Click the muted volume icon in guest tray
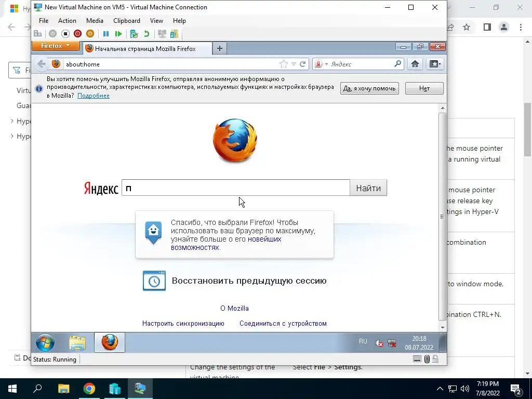This screenshot has width=532, height=399. click(x=379, y=343)
